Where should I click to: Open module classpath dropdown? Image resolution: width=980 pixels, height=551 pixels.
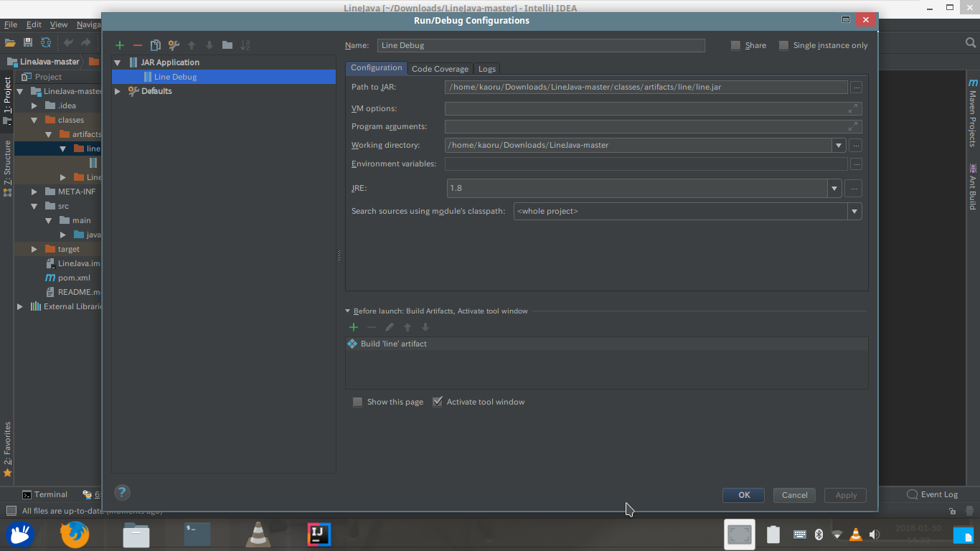(854, 212)
